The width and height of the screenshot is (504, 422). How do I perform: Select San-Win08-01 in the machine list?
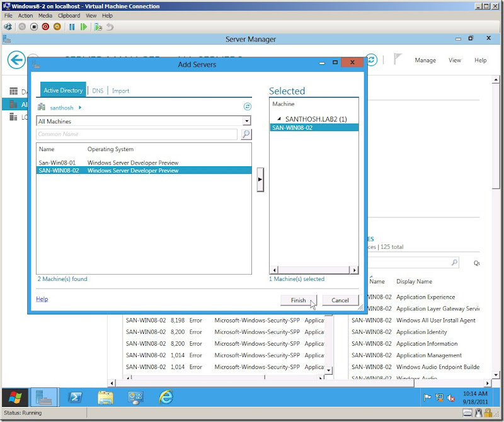57,163
